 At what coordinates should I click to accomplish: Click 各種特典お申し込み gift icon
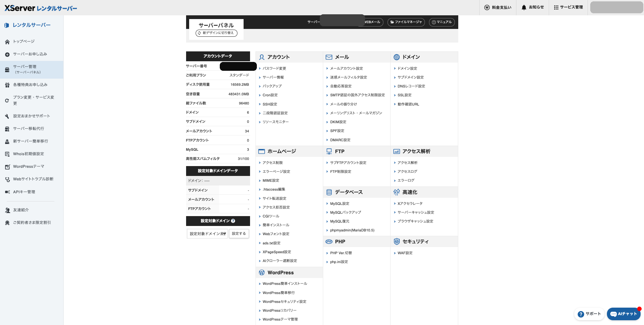click(x=7, y=85)
